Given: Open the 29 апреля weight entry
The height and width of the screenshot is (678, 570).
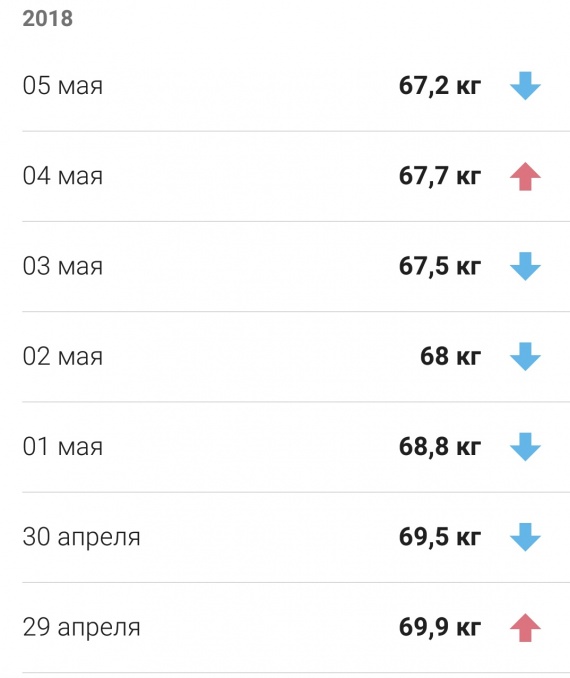Looking at the screenshot, I should click(x=296, y=627).
